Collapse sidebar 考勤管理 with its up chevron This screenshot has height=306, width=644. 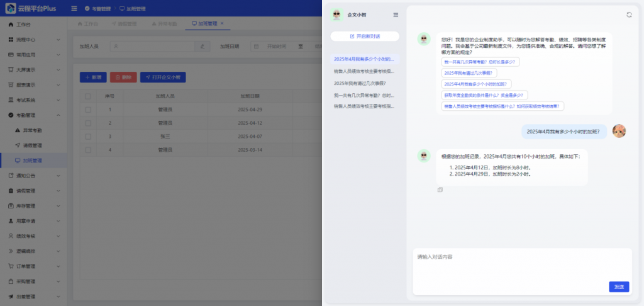click(x=58, y=115)
